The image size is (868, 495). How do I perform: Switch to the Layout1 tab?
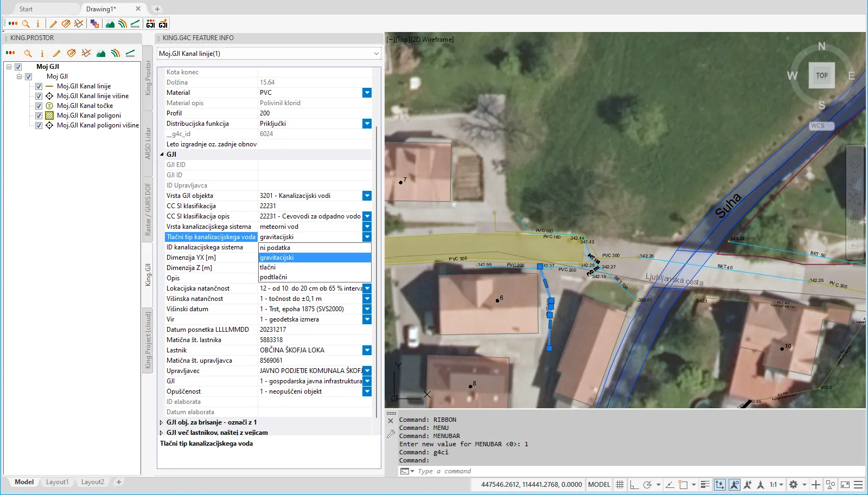coord(57,482)
